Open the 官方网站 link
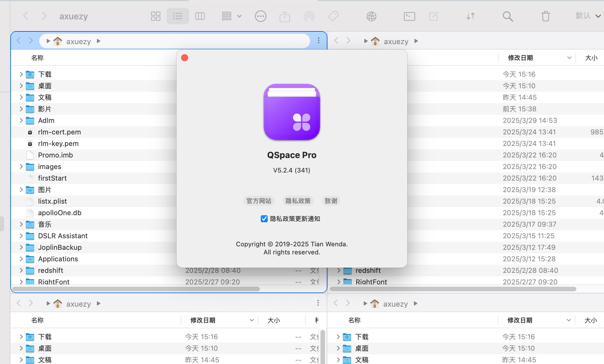 (259, 201)
